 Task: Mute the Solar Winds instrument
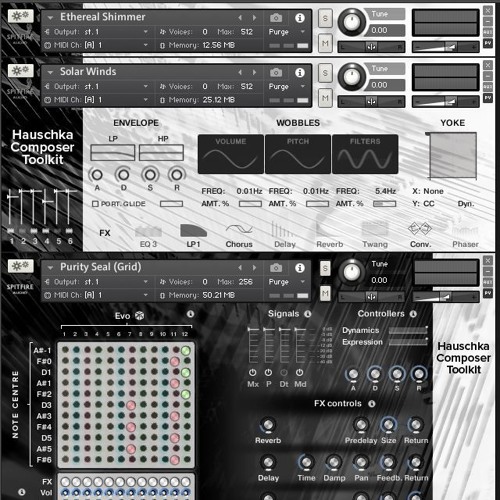(325, 98)
